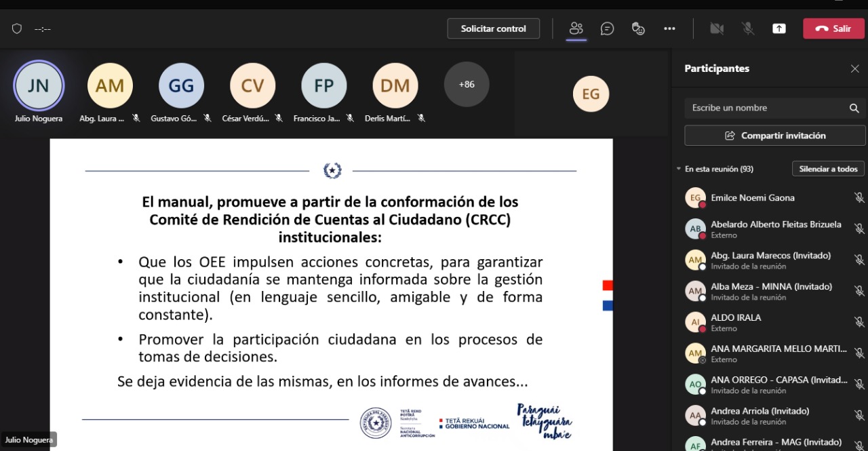Image resolution: width=868 pixels, height=451 pixels.
Task: Select Julio Noguera JN avatar
Action: [39, 85]
